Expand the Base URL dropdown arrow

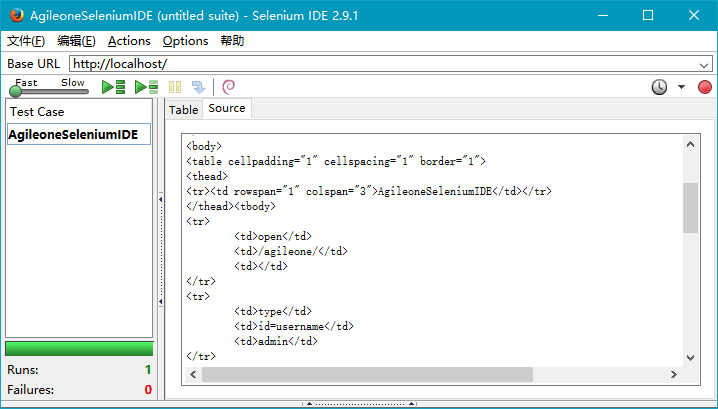click(x=704, y=65)
